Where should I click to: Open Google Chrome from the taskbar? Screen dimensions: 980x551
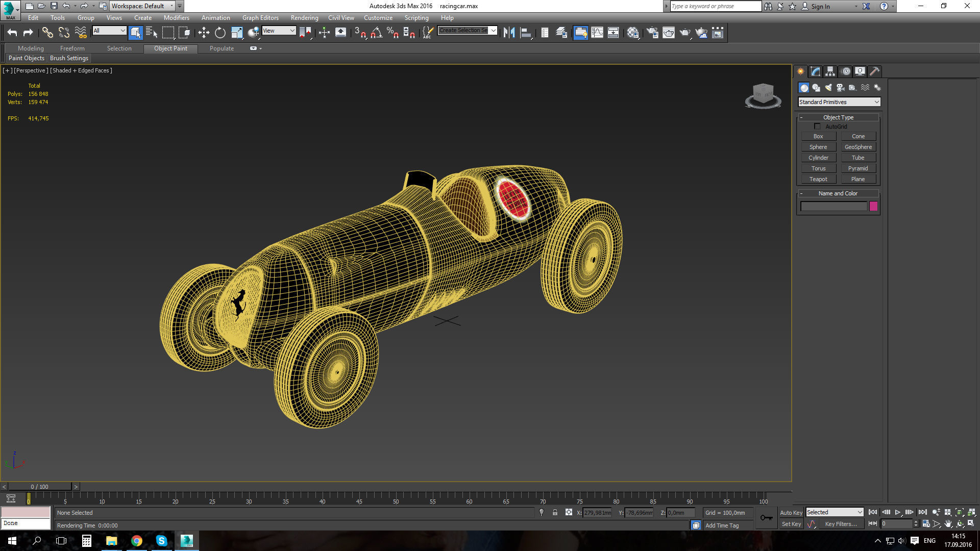(136, 541)
